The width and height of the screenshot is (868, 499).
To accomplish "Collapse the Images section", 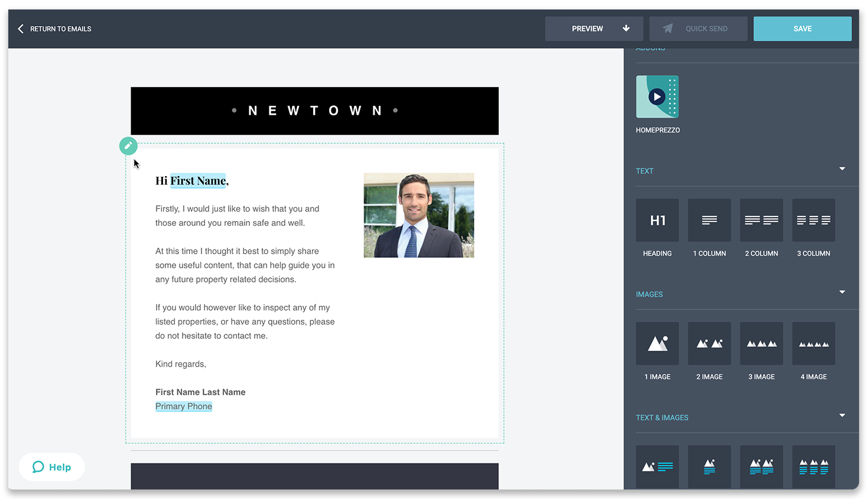I will 842,292.
